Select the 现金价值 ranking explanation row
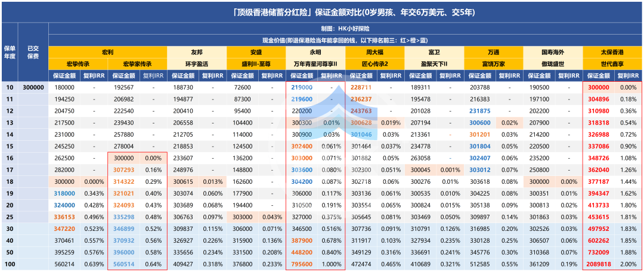Viewport: 644px width, 272px height. click(x=345, y=41)
